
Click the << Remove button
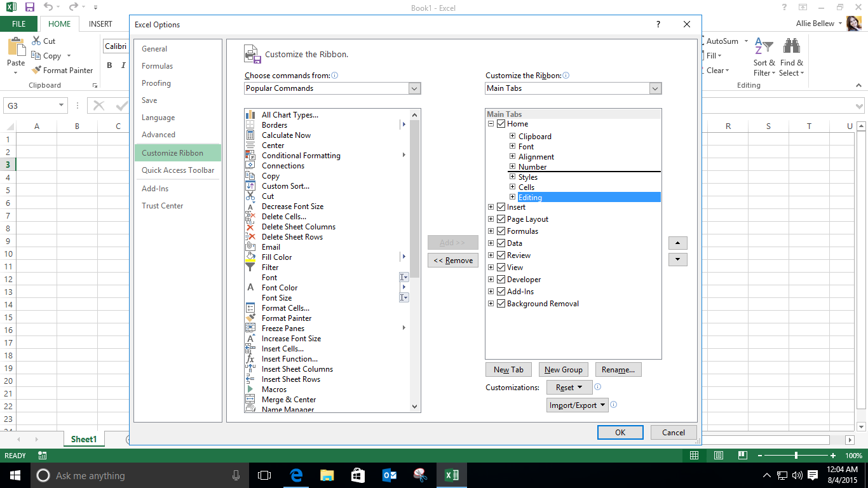(453, 261)
